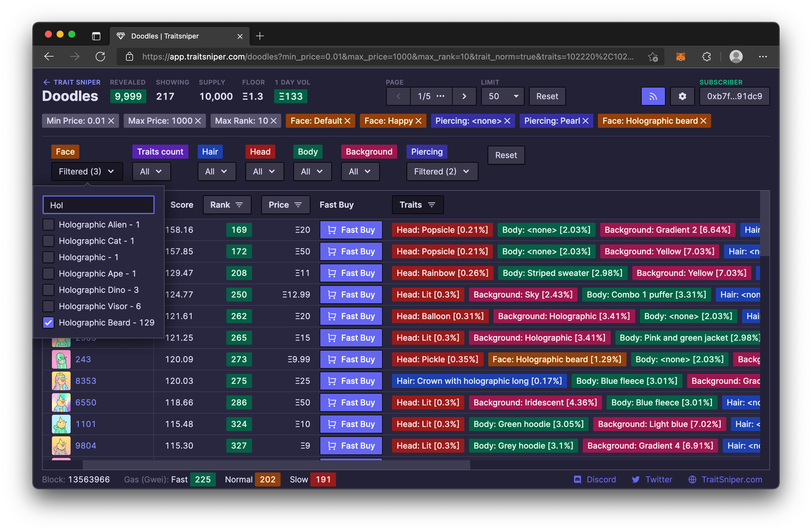The image size is (812, 532).
Task: Remove Max Price: 1000 filter chip
Action: click(x=198, y=121)
